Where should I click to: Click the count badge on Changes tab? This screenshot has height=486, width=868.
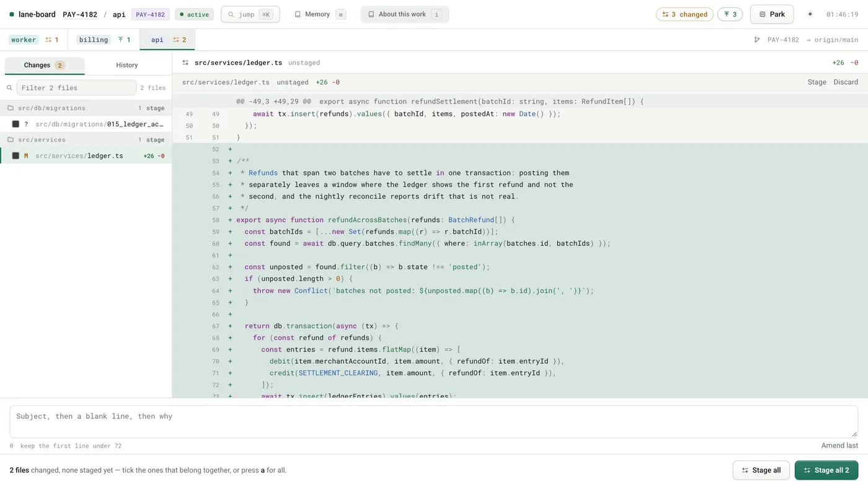[60, 65]
